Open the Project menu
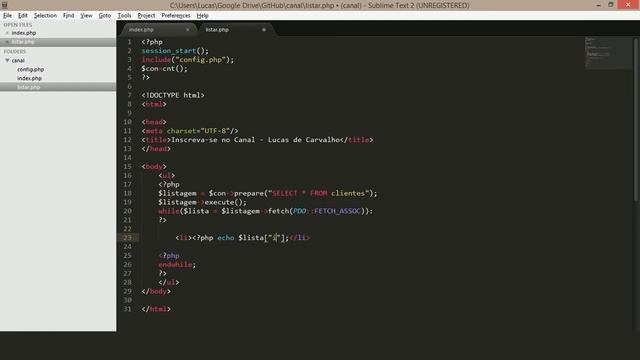This screenshot has height=360, width=640. 146,16
